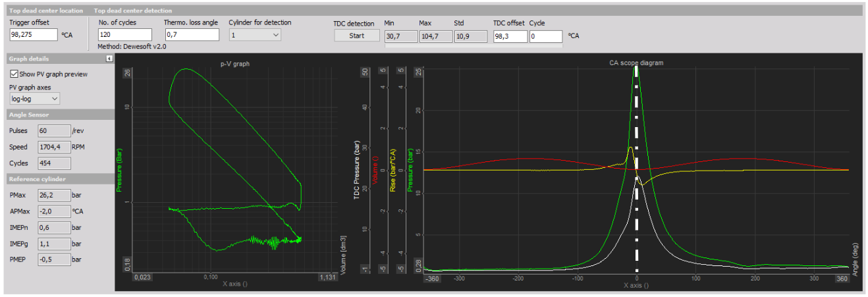Click the Top dead center detection header
868x297 pixels.
coord(132,11)
